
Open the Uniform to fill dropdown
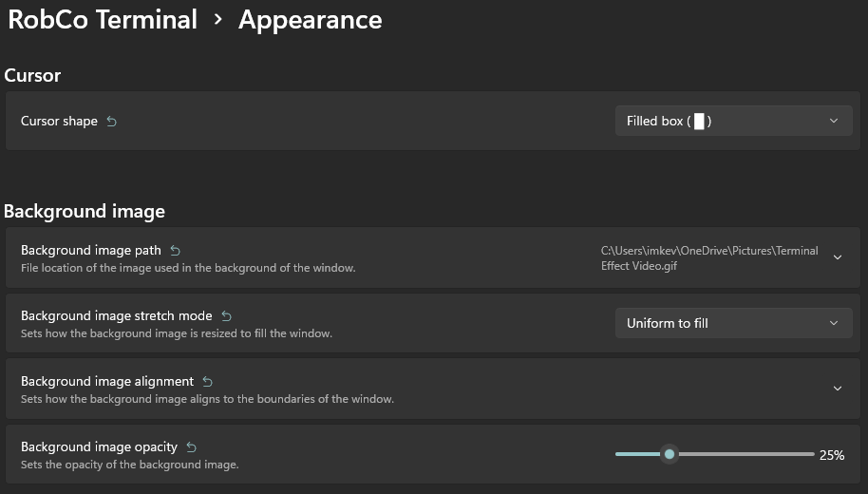(731, 323)
